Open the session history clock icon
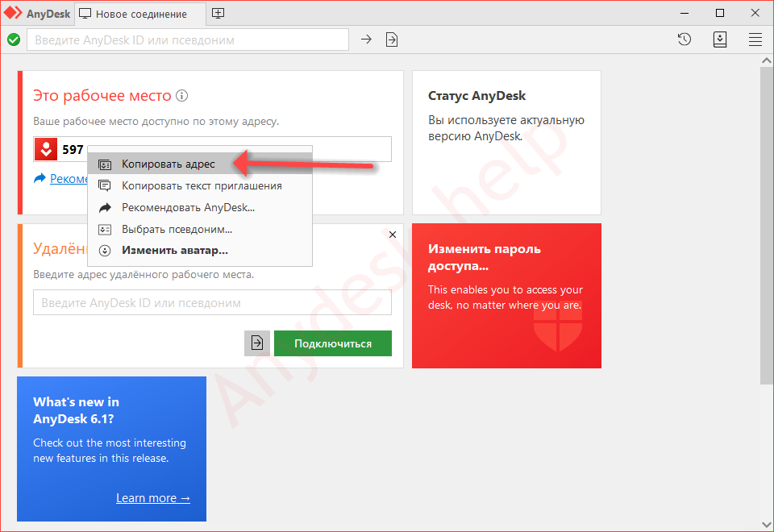The image size is (774, 532). click(x=685, y=39)
